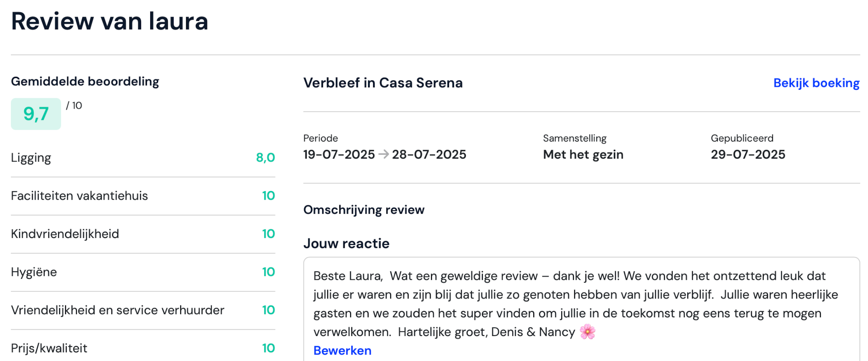This screenshot has height=361, width=868.
Task: Click the start date 19-07-2025
Action: [339, 154]
